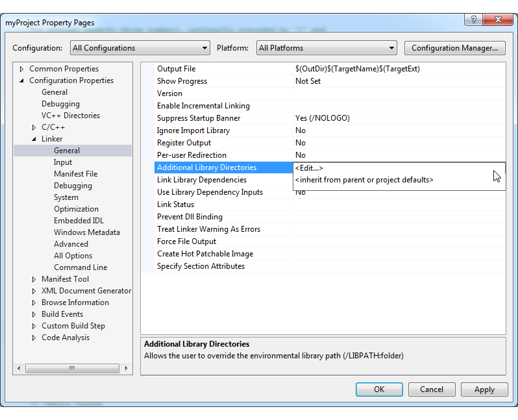Image resolution: width=518 pixels, height=420 pixels.
Task: Select Embedded IDL tree item
Action: click(79, 221)
